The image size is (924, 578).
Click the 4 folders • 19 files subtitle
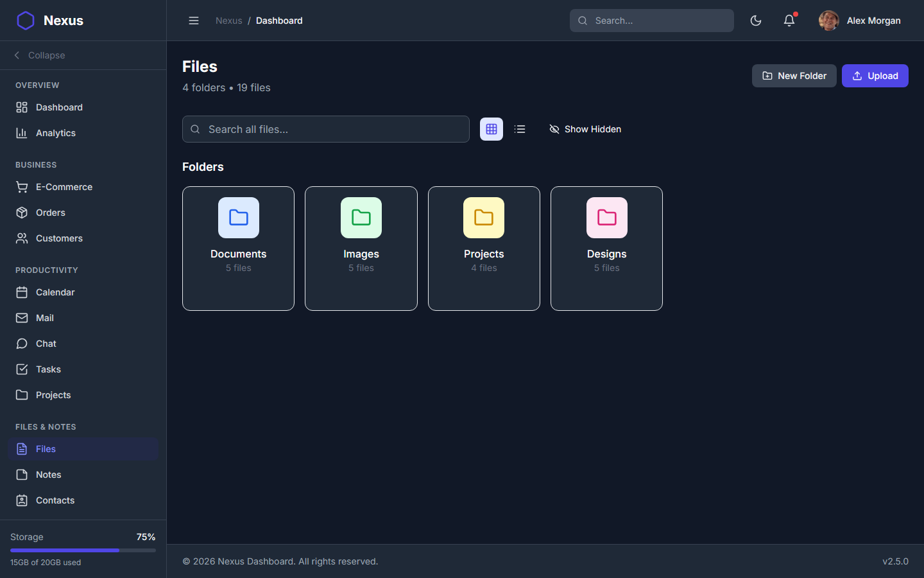(227, 87)
